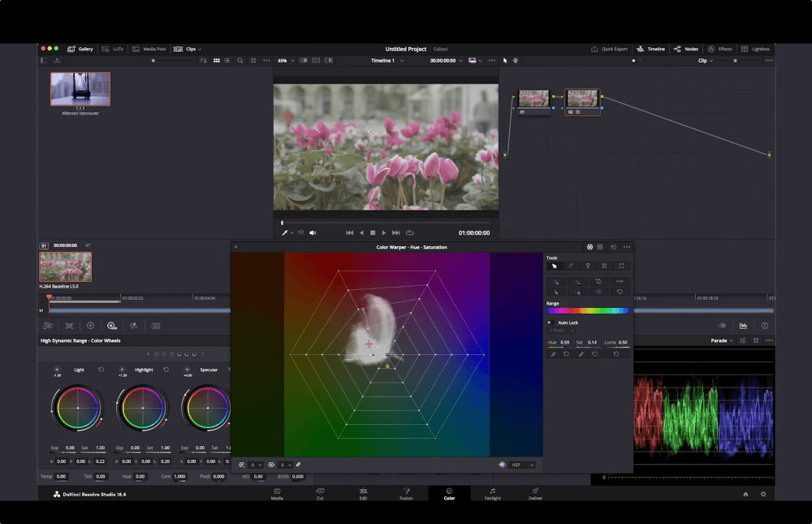Toggle the LUTs panel
Screen dimensions: 812x524
pyautogui.click(x=112, y=49)
